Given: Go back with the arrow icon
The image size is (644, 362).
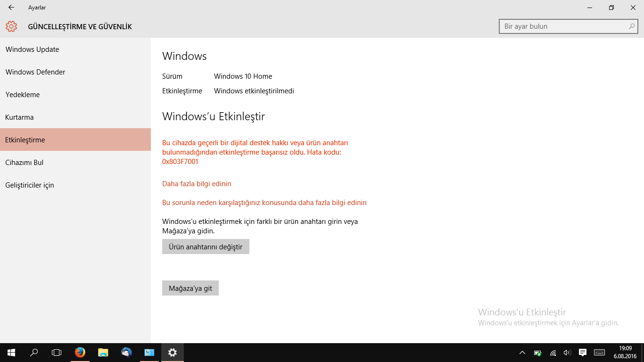Looking at the screenshot, I should click(x=11, y=8).
